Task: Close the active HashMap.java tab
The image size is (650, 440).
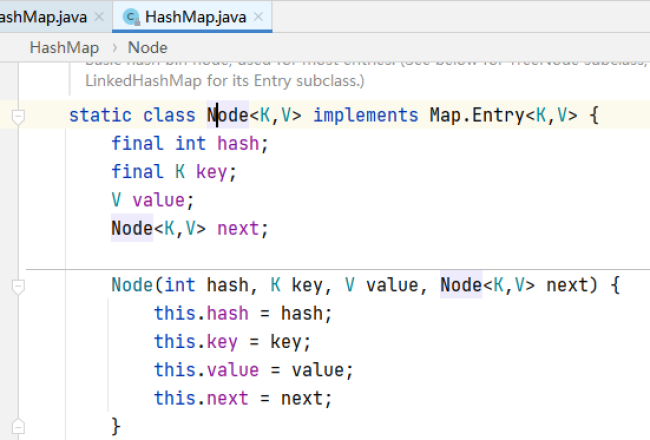Action: click(258, 17)
